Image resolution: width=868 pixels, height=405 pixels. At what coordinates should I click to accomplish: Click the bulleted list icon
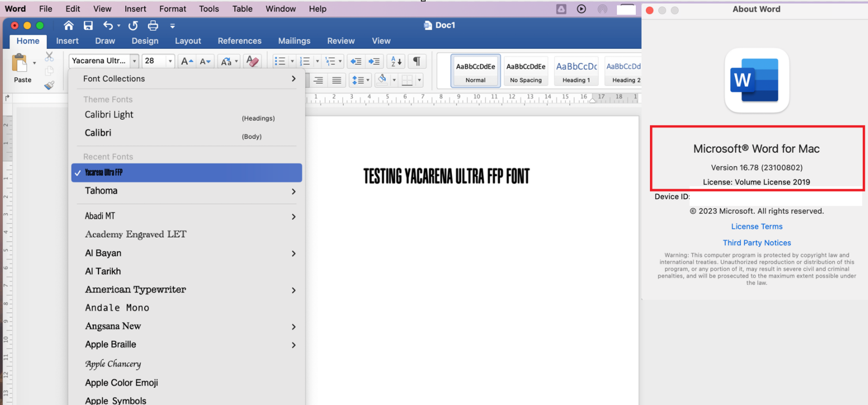pyautogui.click(x=280, y=61)
